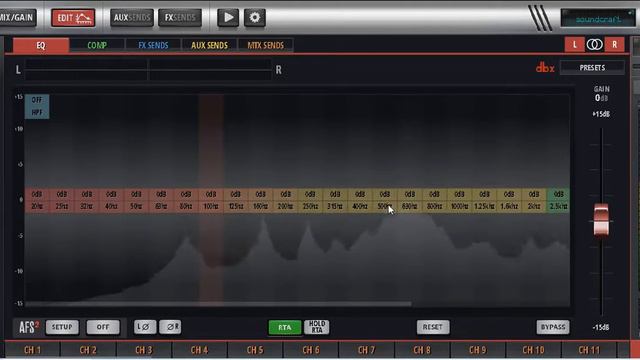Select channel CH 10

[533, 350]
